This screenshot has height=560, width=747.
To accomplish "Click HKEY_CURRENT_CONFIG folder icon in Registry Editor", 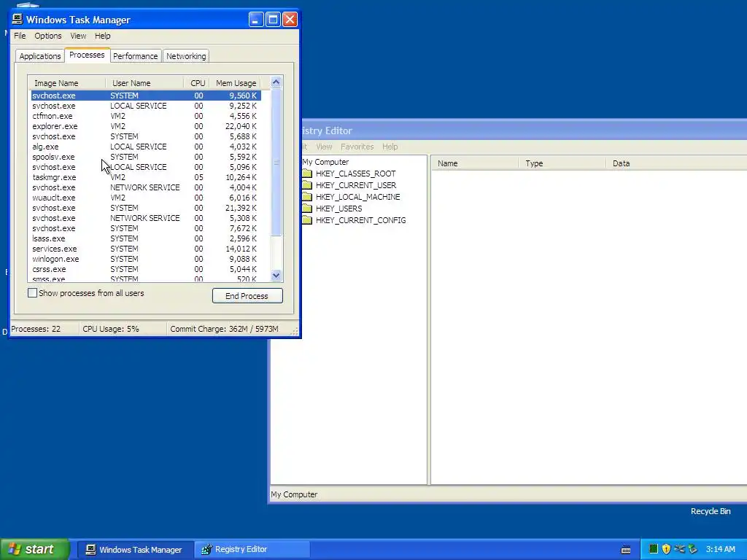I will click(x=307, y=220).
